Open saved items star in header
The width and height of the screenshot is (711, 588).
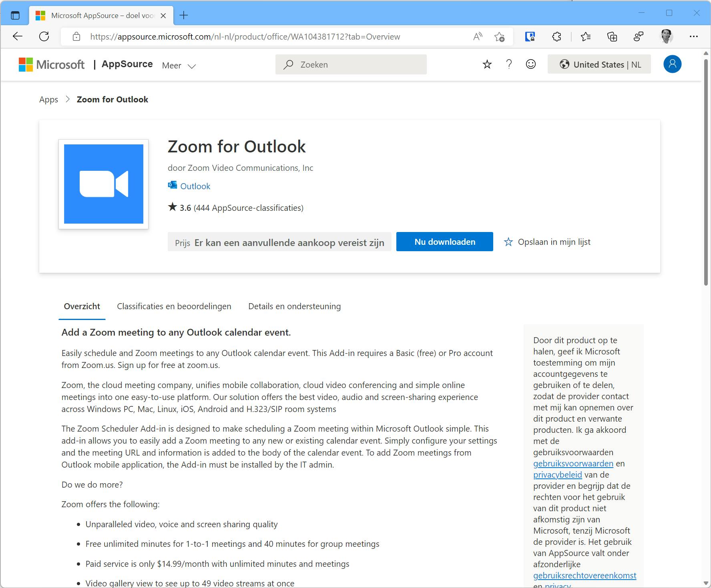[x=487, y=64]
